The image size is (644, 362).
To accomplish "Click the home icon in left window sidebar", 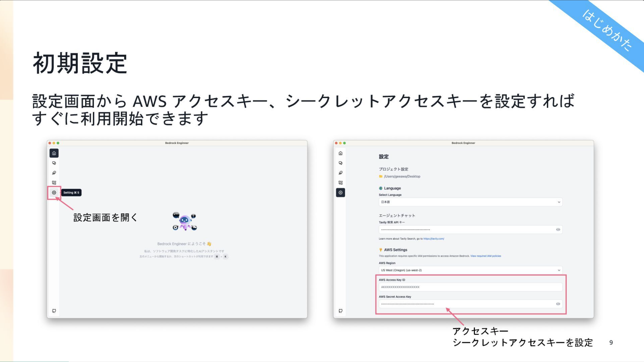I will 54,153.
